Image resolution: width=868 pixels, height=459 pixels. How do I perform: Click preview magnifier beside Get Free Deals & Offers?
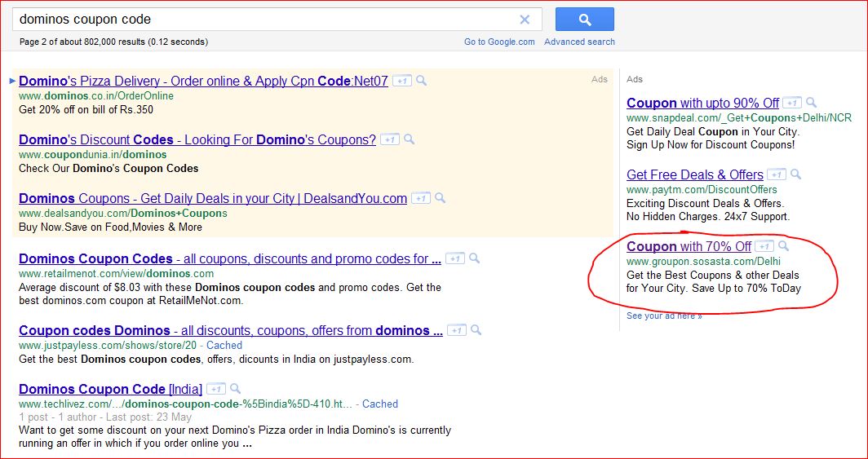coord(795,174)
